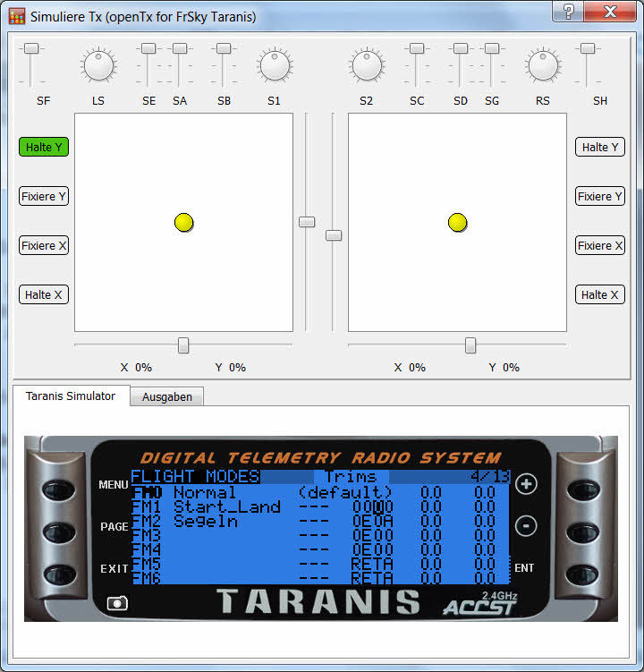Viewport: 644px width, 672px height.
Task: Turn the LS rotary knob
Action: [x=98, y=65]
